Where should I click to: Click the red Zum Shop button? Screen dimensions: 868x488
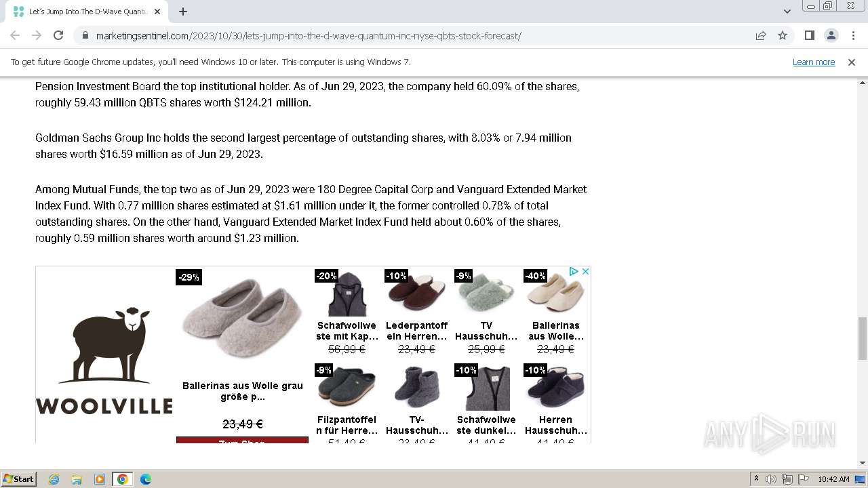click(242, 440)
